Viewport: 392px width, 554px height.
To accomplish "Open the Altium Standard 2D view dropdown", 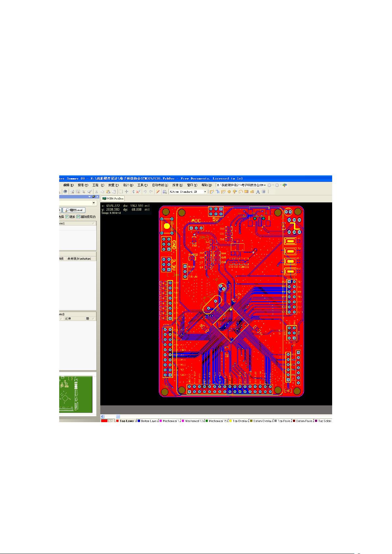I will 205,192.
